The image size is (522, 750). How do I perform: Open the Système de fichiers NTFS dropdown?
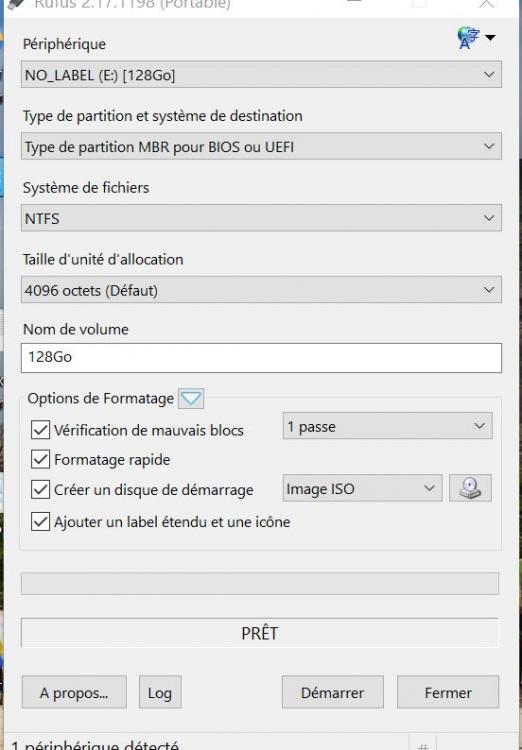261,218
